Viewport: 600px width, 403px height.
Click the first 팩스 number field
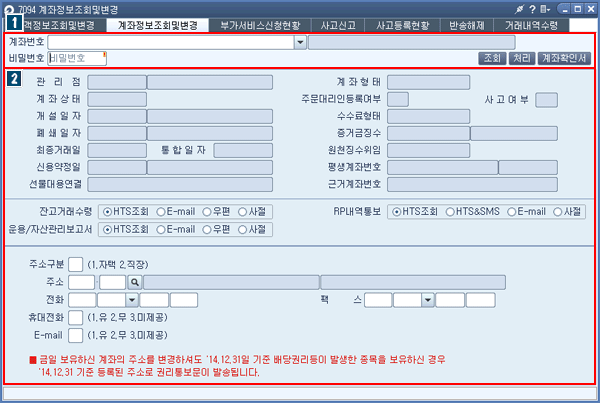pos(378,300)
